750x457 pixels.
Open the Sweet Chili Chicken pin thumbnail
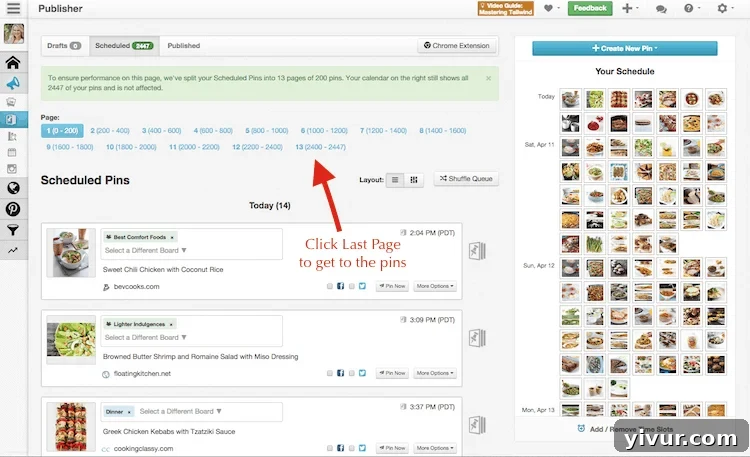(71, 253)
